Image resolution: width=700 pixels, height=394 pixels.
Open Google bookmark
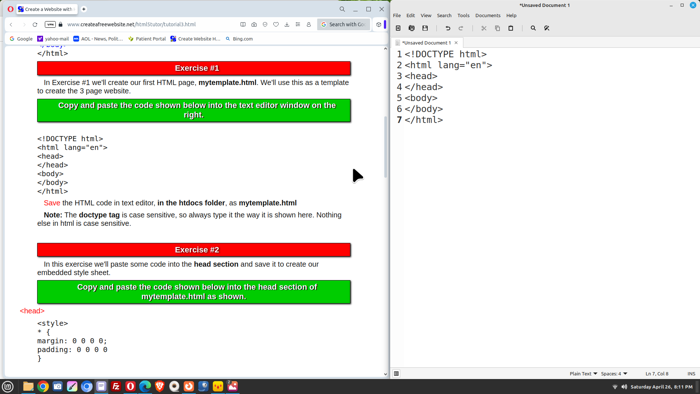tap(21, 39)
